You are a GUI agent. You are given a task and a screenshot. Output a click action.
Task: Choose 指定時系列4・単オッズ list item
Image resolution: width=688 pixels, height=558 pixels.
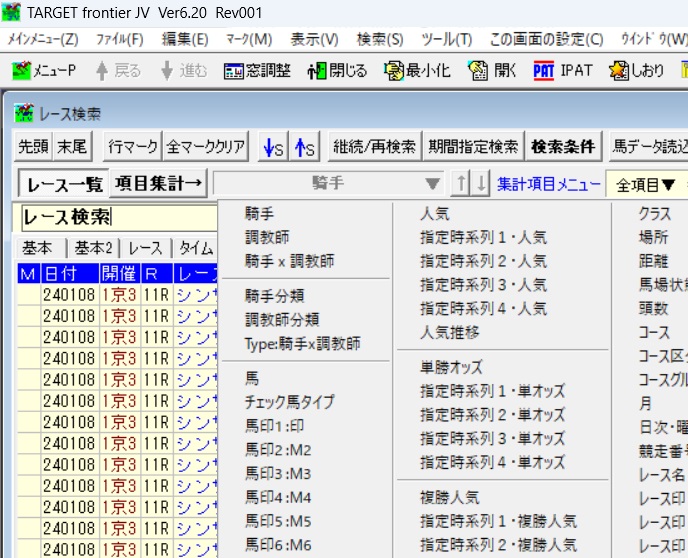(x=493, y=462)
